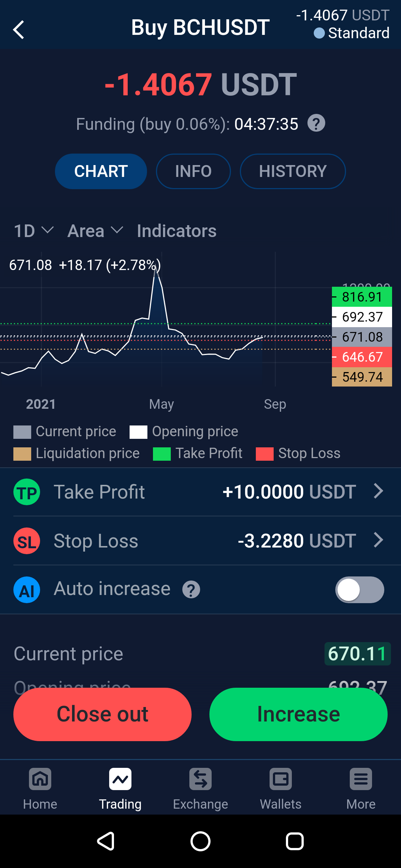The height and width of the screenshot is (868, 401).
Task: Enable the Auto increase switch
Action: [360, 590]
